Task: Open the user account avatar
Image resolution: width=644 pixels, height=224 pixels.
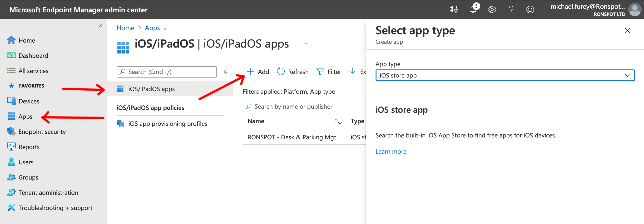Action: click(634, 10)
